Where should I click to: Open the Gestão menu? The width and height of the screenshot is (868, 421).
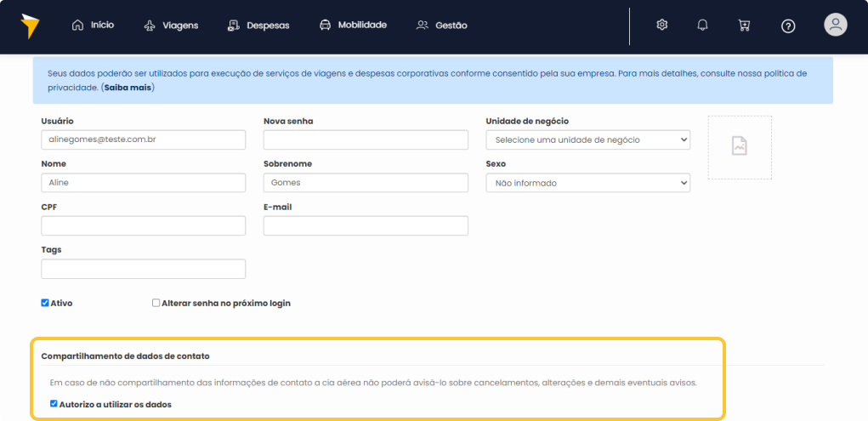(x=442, y=26)
